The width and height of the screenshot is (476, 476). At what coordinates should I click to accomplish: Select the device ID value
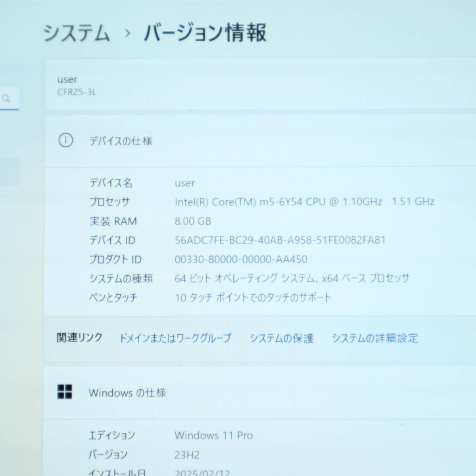click(280, 240)
